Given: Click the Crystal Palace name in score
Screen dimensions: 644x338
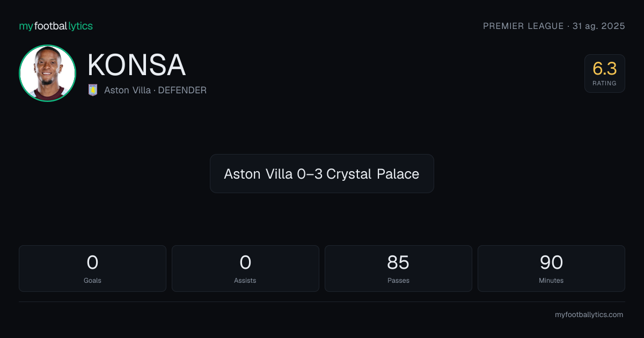Looking at the screenshot, I should 373,174.
